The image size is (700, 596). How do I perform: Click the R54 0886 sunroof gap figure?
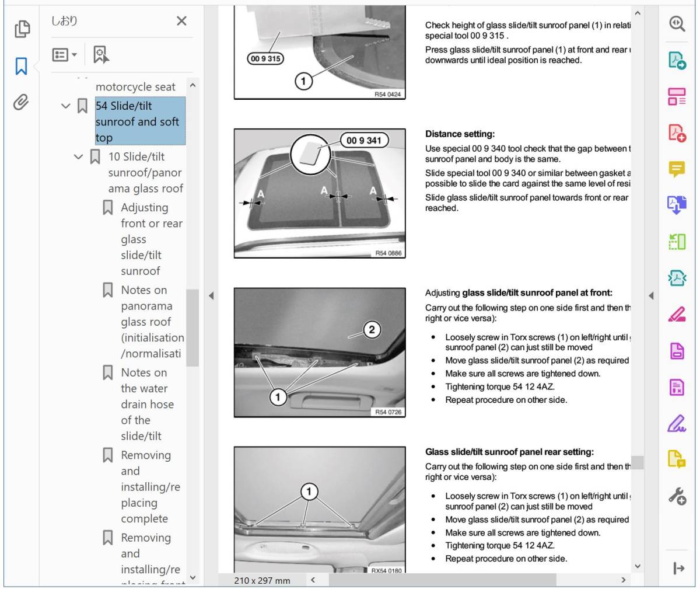(320, 193)
